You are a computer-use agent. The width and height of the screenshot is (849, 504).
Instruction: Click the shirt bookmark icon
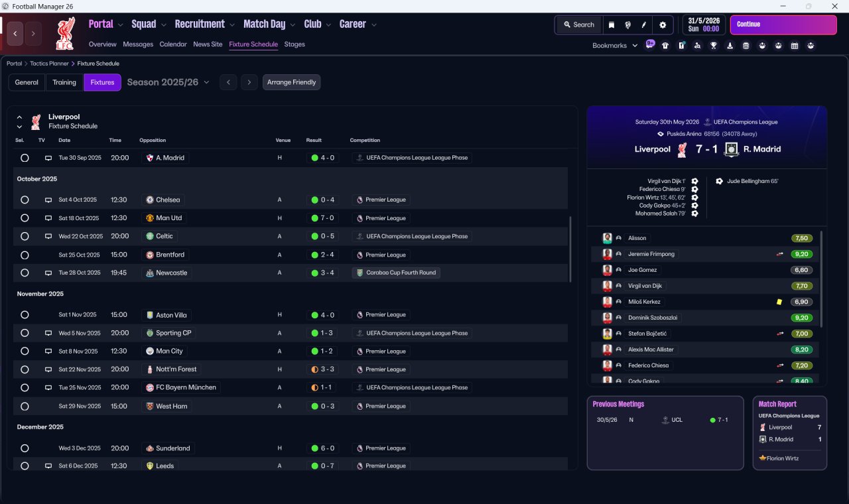(665, 46)
